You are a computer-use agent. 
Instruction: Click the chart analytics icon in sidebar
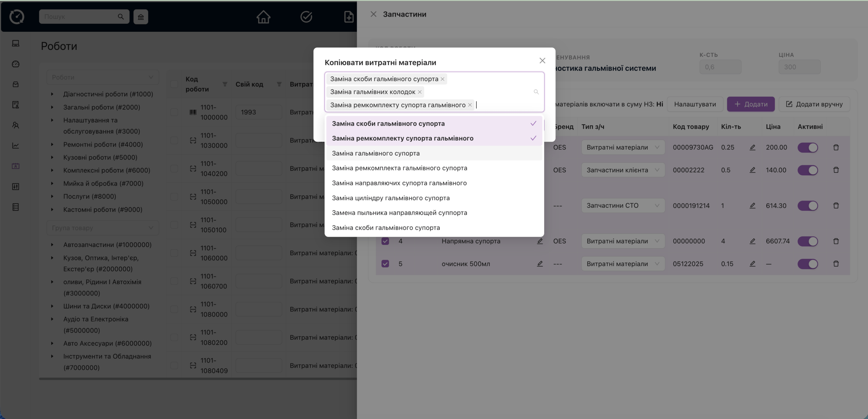coord(16,146)
